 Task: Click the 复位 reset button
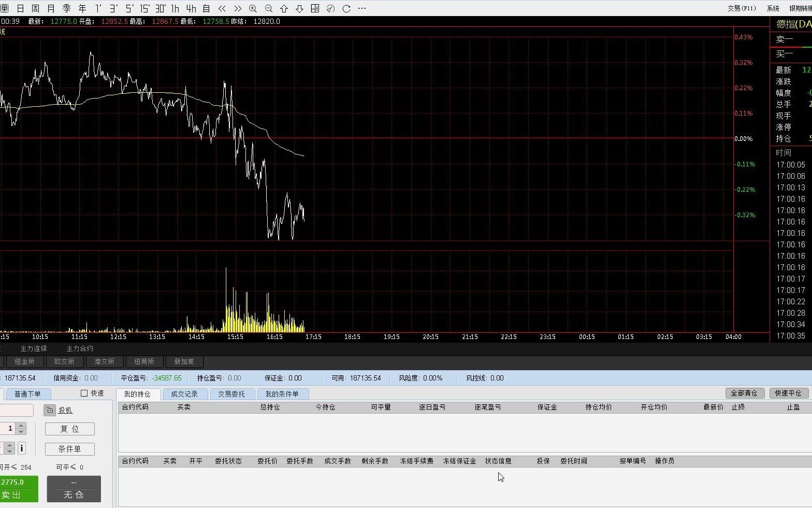(x=70, y=429)
